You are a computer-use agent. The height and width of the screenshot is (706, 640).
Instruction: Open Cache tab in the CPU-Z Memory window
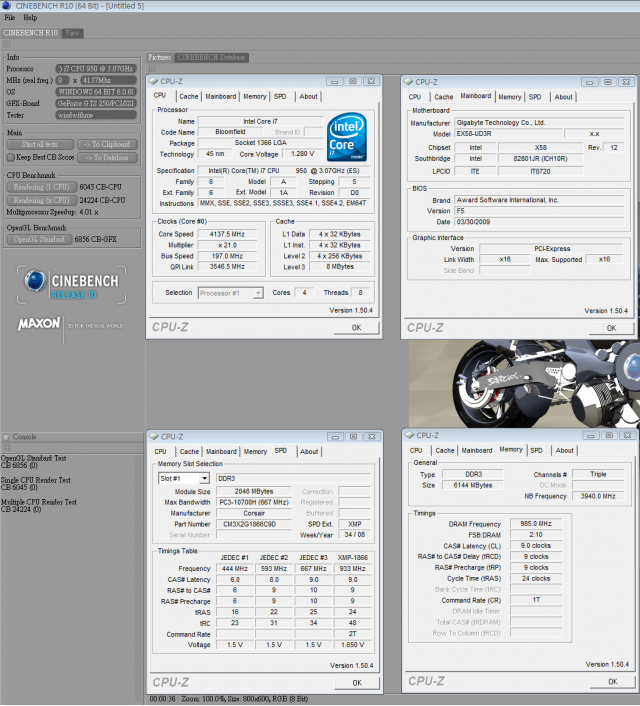point(445,451)
